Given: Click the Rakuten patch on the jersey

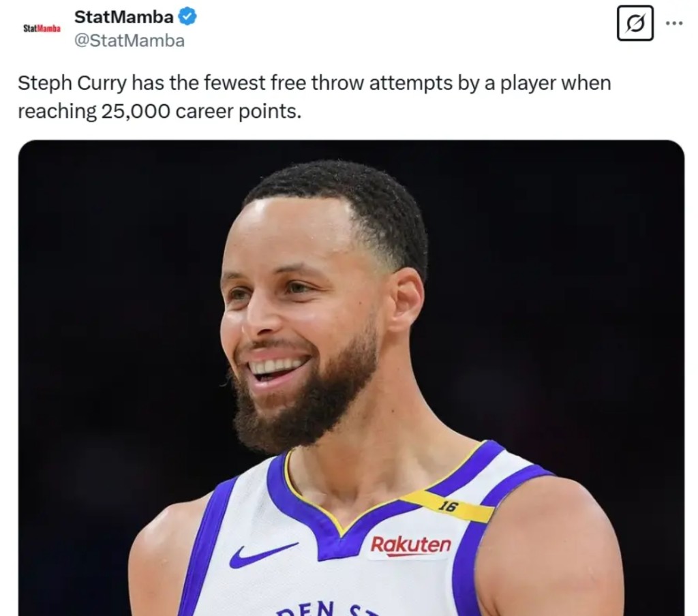Looking at the screenshot, I should coord(410,545).
